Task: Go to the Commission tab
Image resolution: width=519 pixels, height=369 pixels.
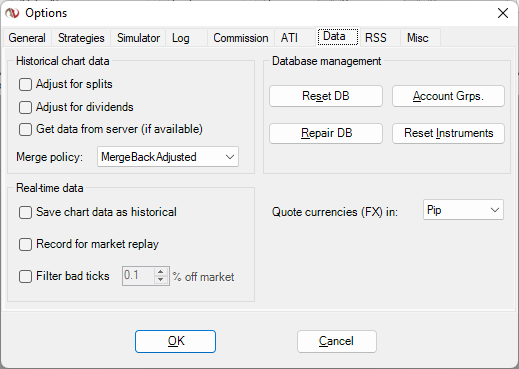Action: pos(241,38)
